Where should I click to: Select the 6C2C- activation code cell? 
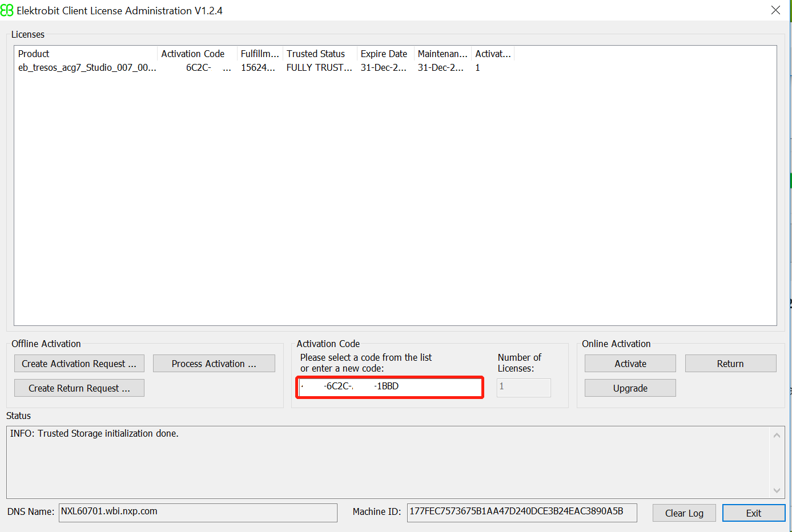tap(197, 67)
